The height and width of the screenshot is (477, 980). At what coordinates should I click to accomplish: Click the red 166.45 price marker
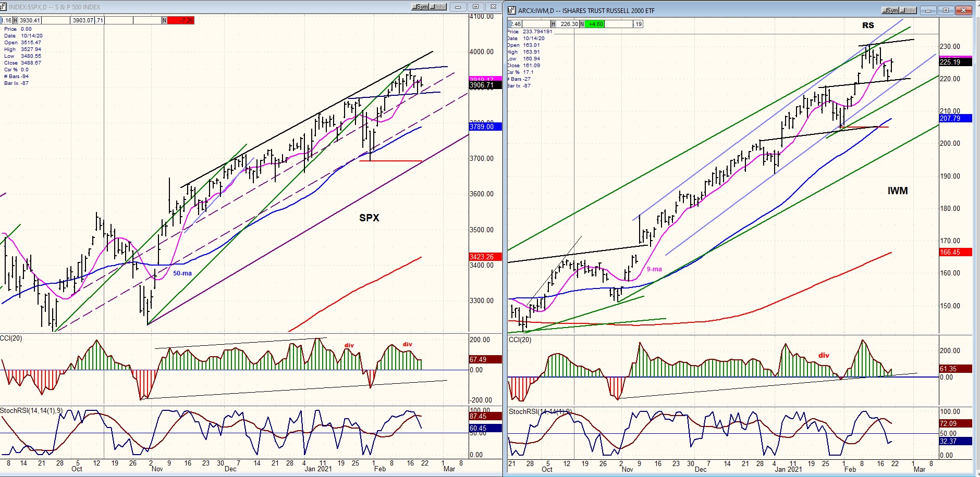click(x=955, y=252)
